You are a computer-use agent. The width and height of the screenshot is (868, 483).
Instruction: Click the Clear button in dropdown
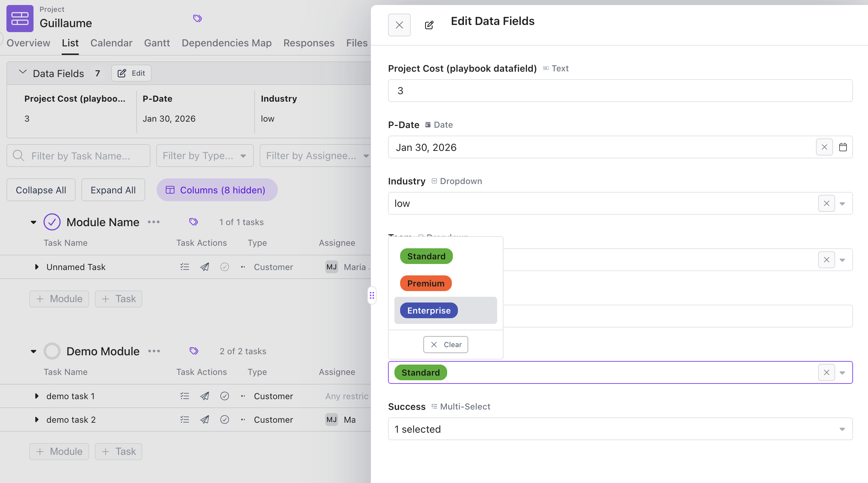445,345
